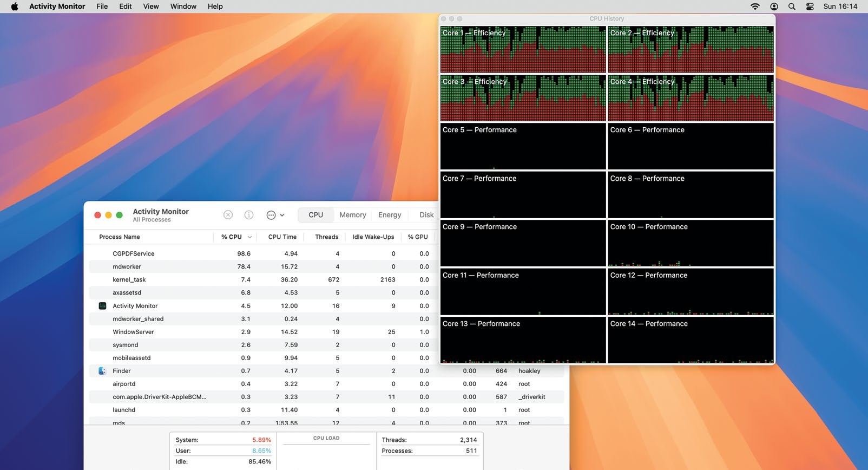Open Spotlight search in the menu bar
This screenshot has height=470, width=868.
[x=792, y=6]
